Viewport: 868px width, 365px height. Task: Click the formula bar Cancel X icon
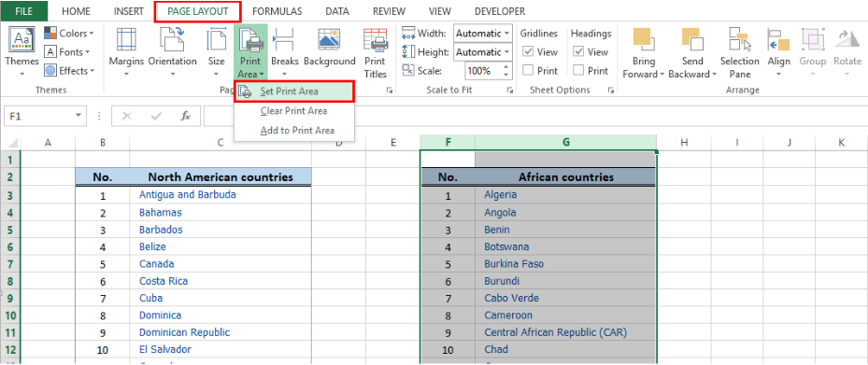pyautogui.click(x=127, y=116)
